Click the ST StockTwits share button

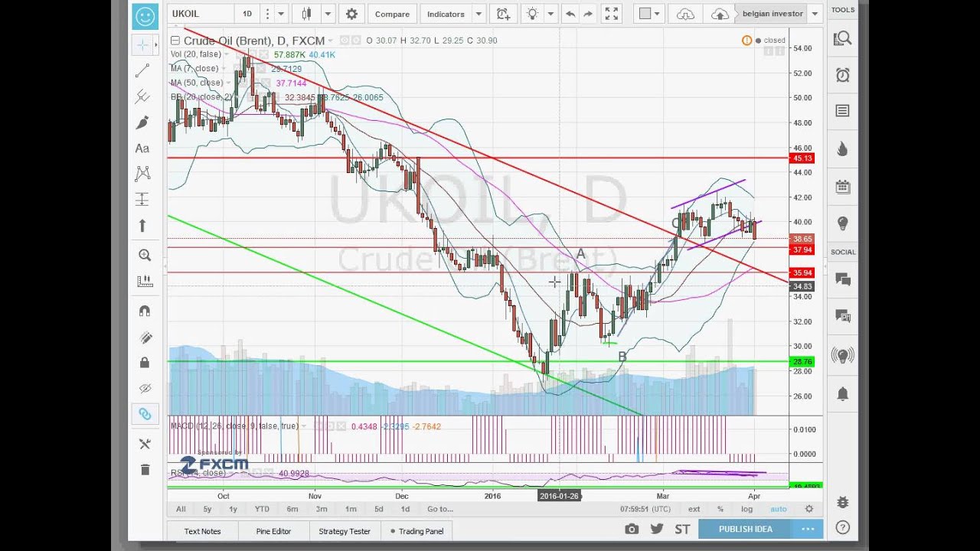[x=682, y=529]
